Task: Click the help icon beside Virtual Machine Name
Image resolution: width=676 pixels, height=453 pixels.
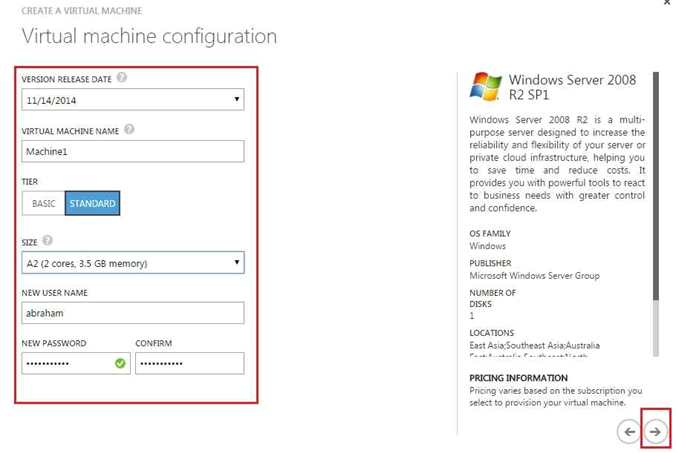Action: point(129,129)
